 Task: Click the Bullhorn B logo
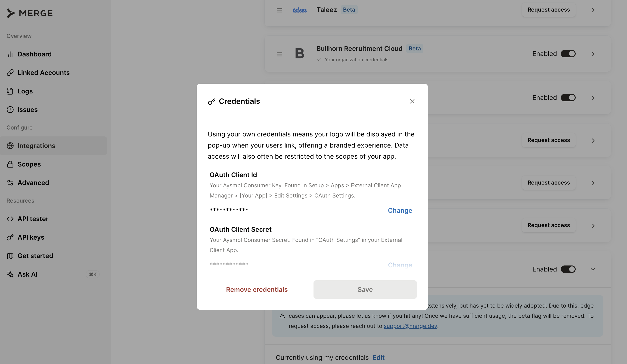click(300, 53)
